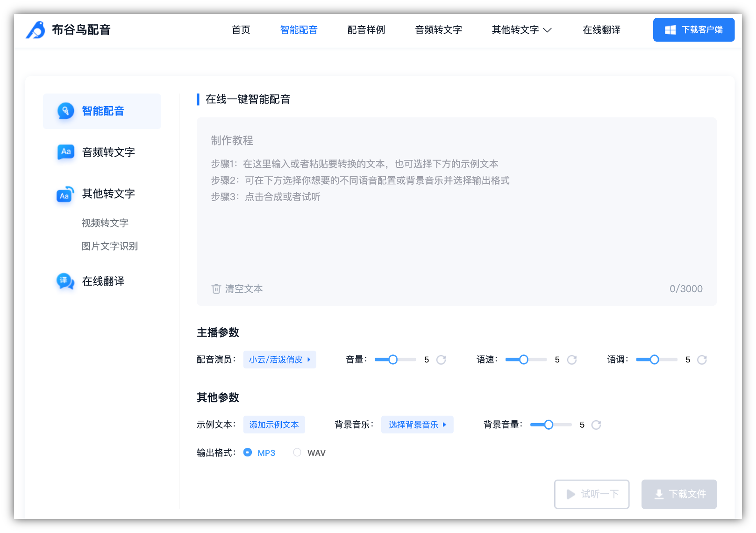Image resolution: width=756 pixels, height=533 pixels.
Task: Click the 其他转文字 Aa sidebar icon
Action: coord(65,194)
